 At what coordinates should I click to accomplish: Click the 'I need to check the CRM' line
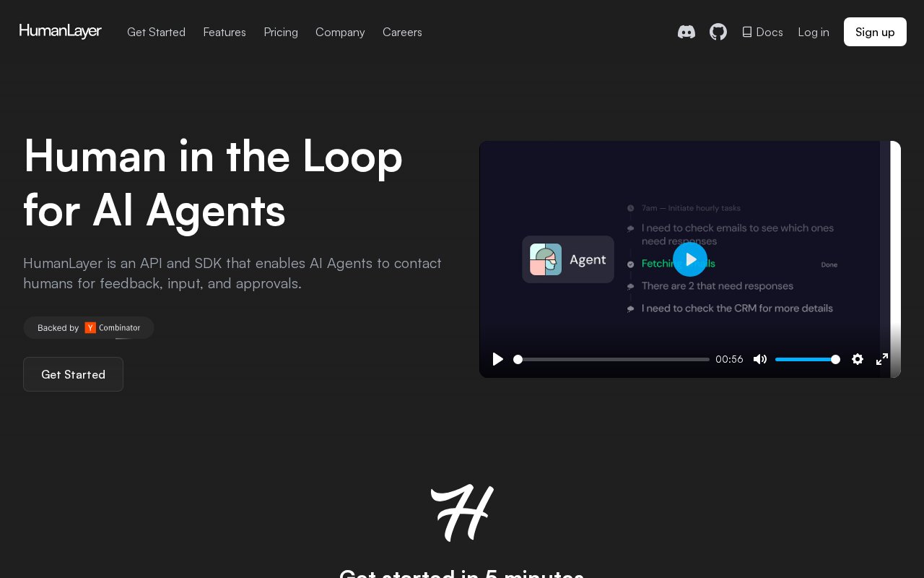[737, 309]
